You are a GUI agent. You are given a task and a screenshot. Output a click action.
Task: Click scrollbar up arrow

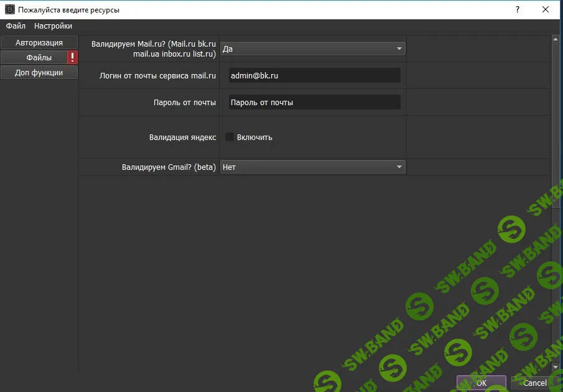pyautogui.click(x=556, y=39)
